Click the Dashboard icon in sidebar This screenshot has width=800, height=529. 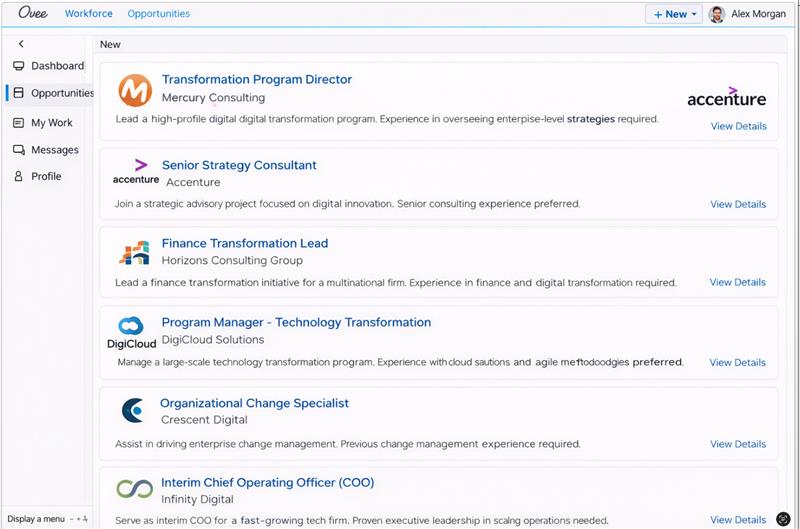click(x=19, y=66)
